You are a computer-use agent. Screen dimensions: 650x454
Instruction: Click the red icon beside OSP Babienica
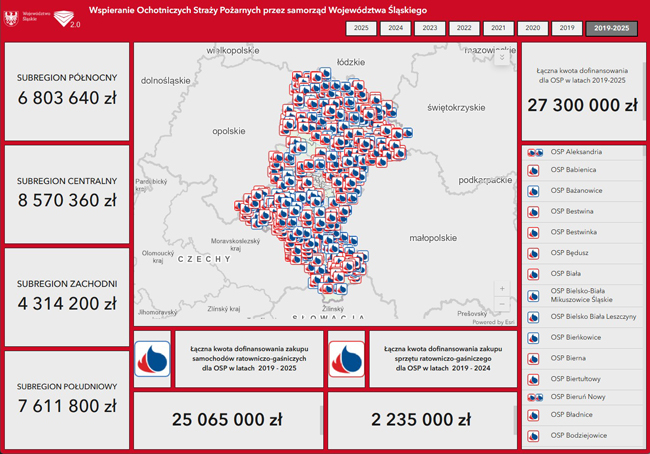(533, 170)
